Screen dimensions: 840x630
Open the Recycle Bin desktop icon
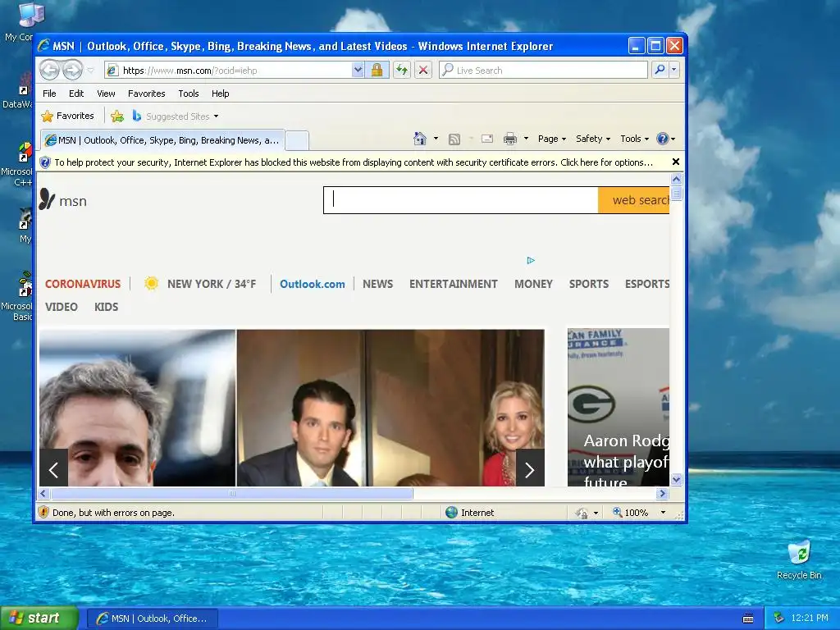click(x=799, y=559)
